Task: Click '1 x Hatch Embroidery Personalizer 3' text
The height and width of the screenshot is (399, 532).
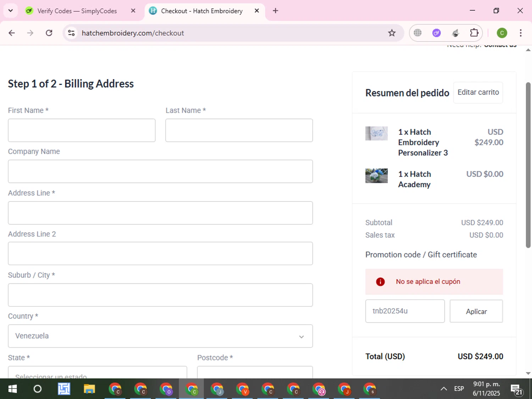Action: click(x=423, y=142)
